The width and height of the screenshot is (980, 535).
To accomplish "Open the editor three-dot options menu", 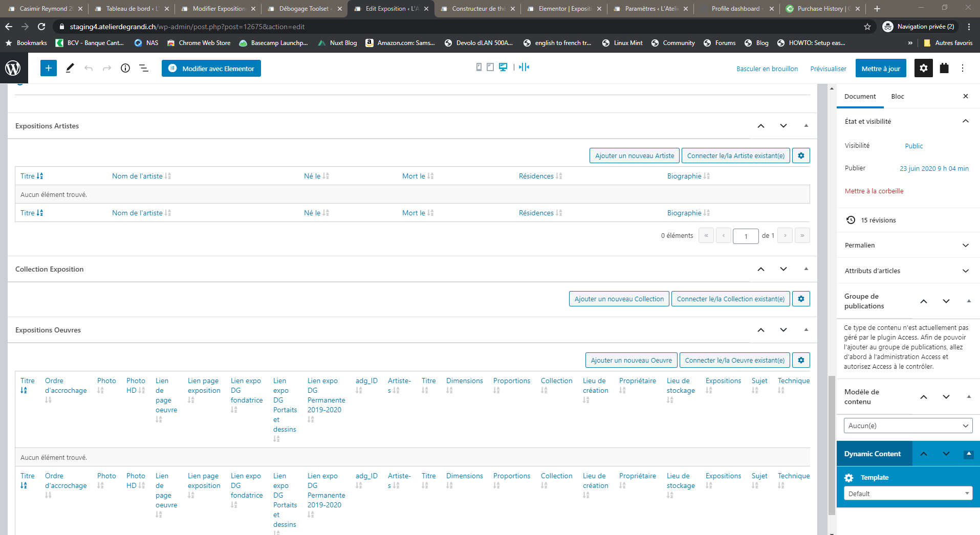I will (963, 68).
